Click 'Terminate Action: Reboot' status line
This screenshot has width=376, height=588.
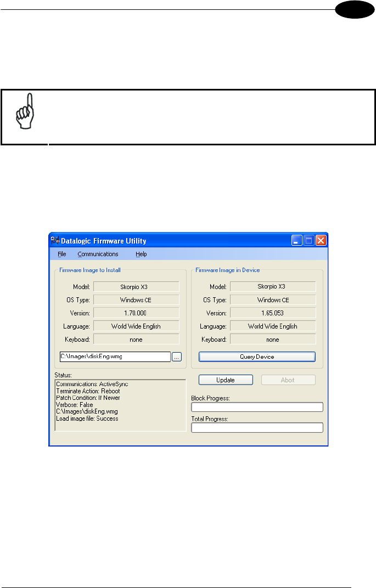tap(88, 391)
